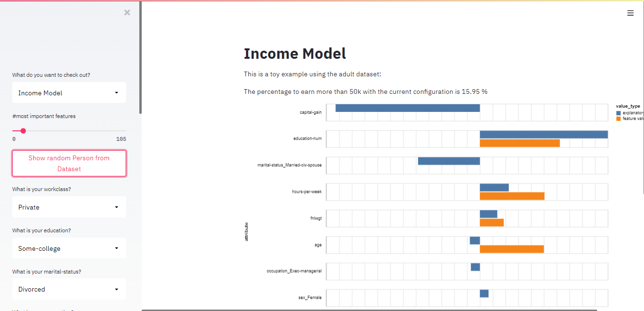Viewport: 644px width, 311px height.
Task: Click the education-num orange feature value bar
Action: [x=520, y=143]
